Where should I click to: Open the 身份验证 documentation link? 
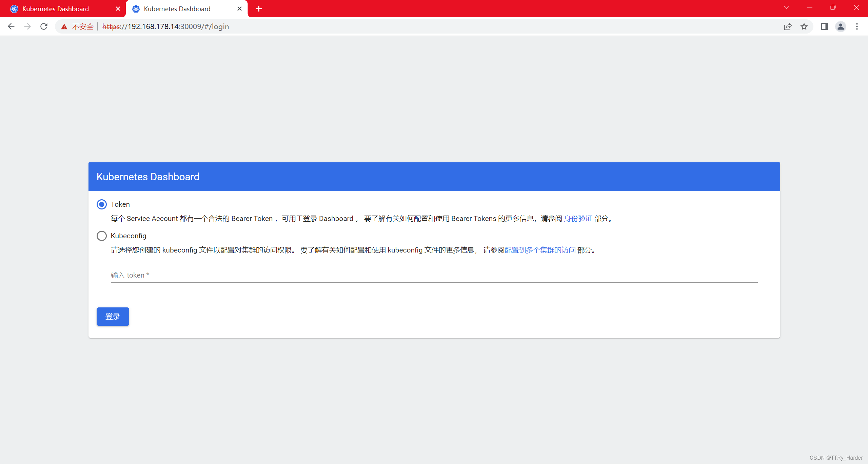click(x=577, y=218)
